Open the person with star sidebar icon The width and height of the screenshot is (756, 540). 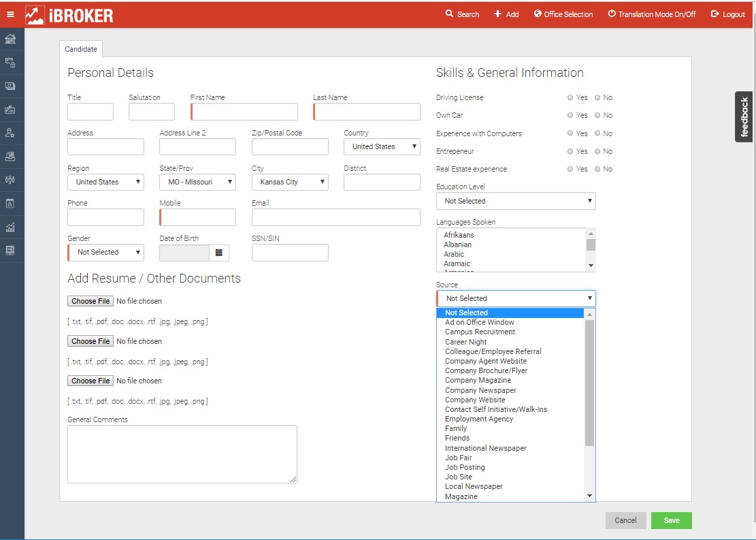[10, 133]
